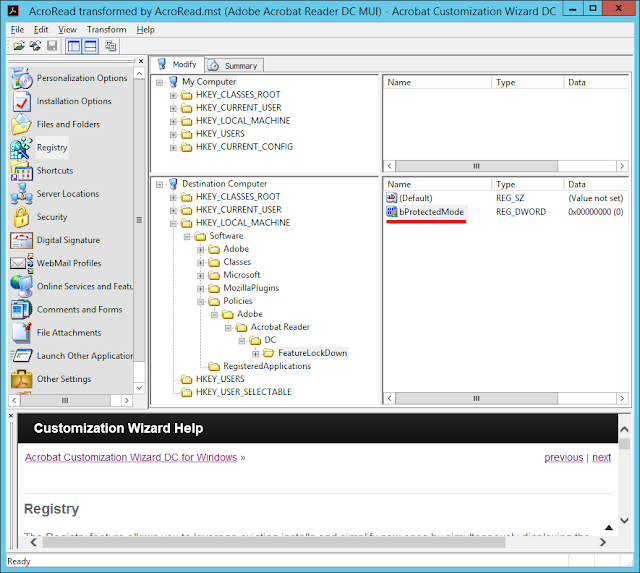Collapse the Acrobat Reader key
Screen dimensions: 640x573
[228, 328]
